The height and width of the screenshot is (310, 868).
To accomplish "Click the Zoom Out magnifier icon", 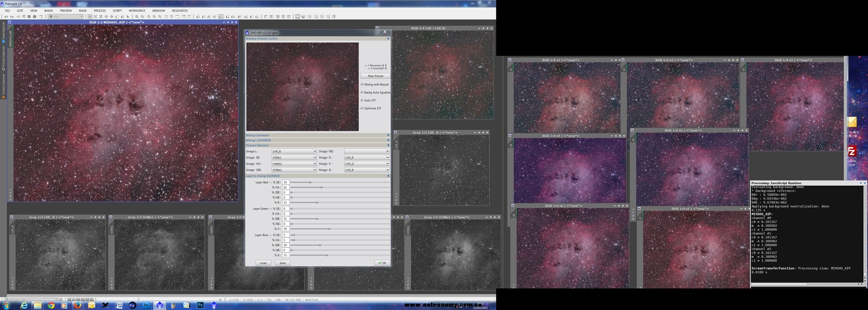I will coord(142,17).
